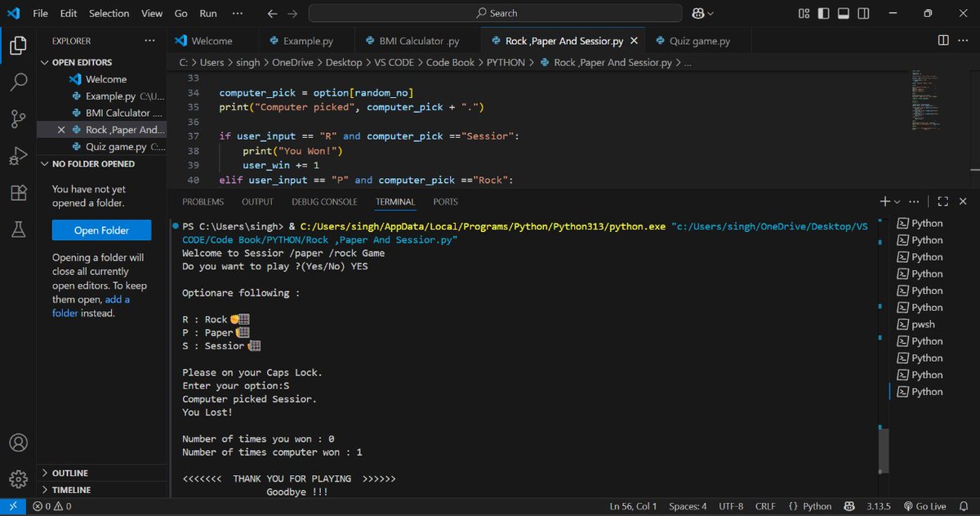The width and height of the screenshot is (980, 516).
Task: Collapse the Open Editors section
Action: [x=82, y=62]
